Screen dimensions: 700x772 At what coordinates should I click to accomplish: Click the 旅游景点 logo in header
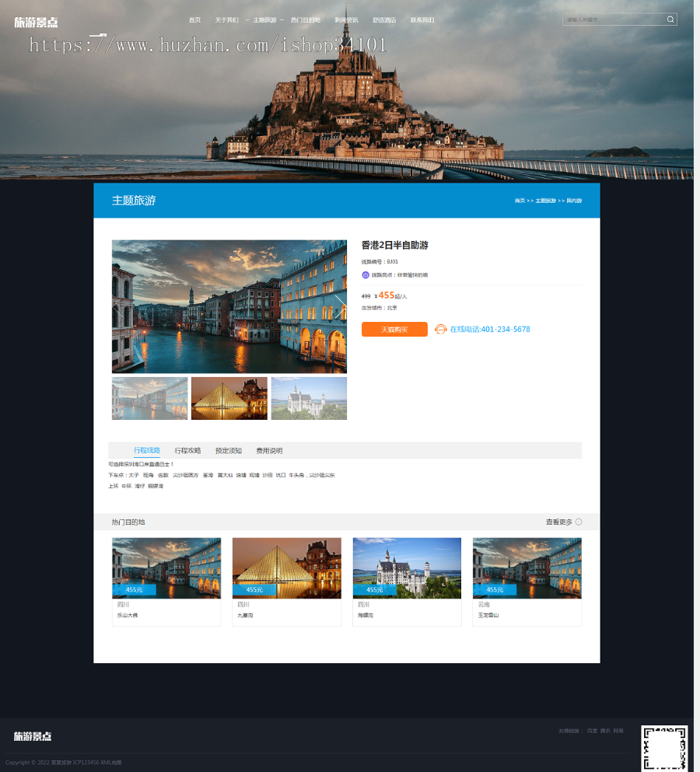[x=36, y=22]
